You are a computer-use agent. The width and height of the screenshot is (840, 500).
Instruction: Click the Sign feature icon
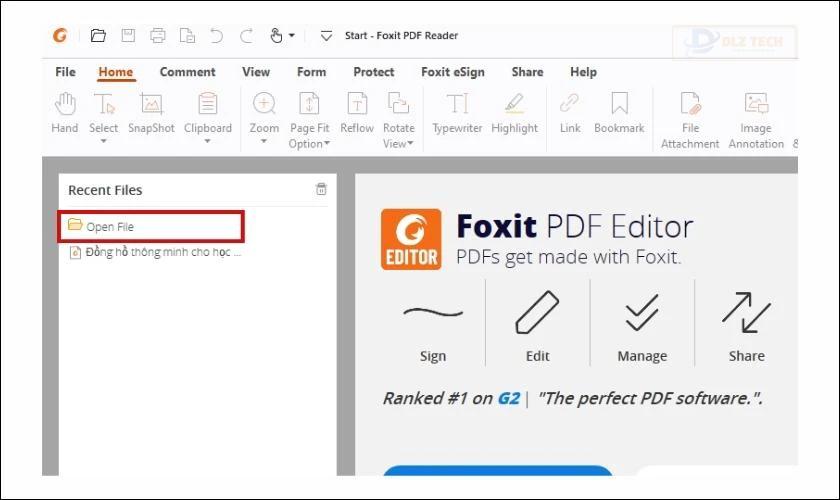[433, 312]
